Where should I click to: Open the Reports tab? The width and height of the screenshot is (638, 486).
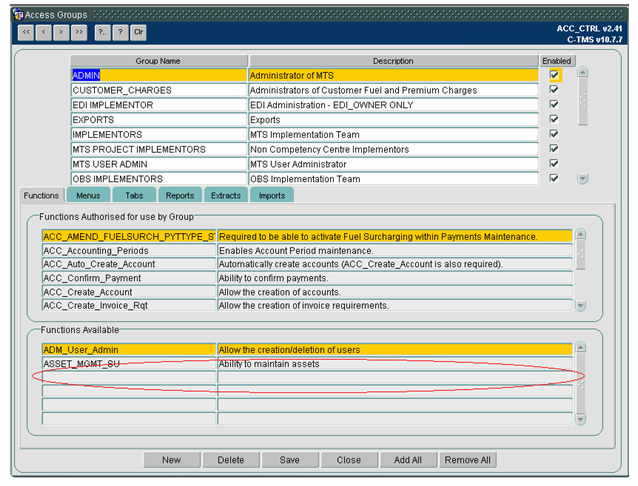tap(180, 195)
